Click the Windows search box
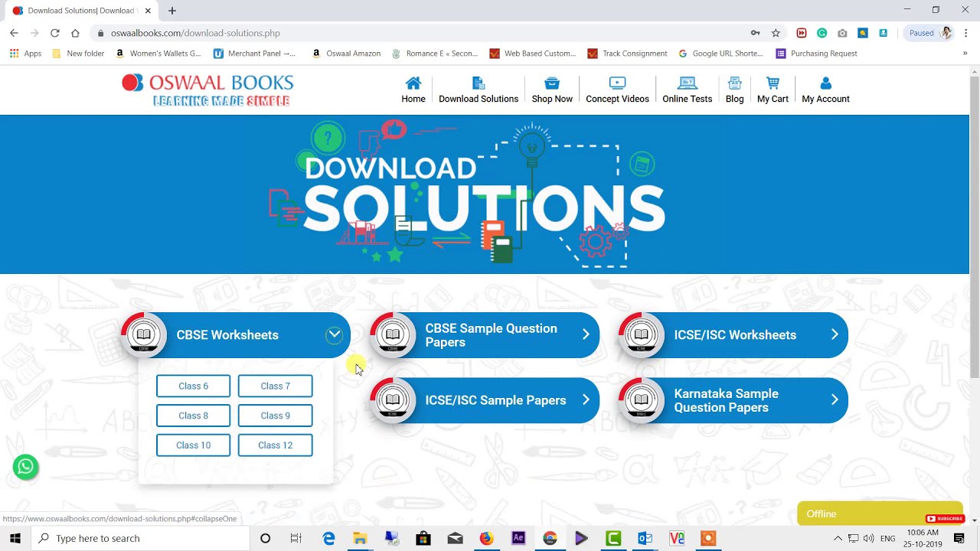This screenshot has height=551, width=980. click(x=141, y=538)
